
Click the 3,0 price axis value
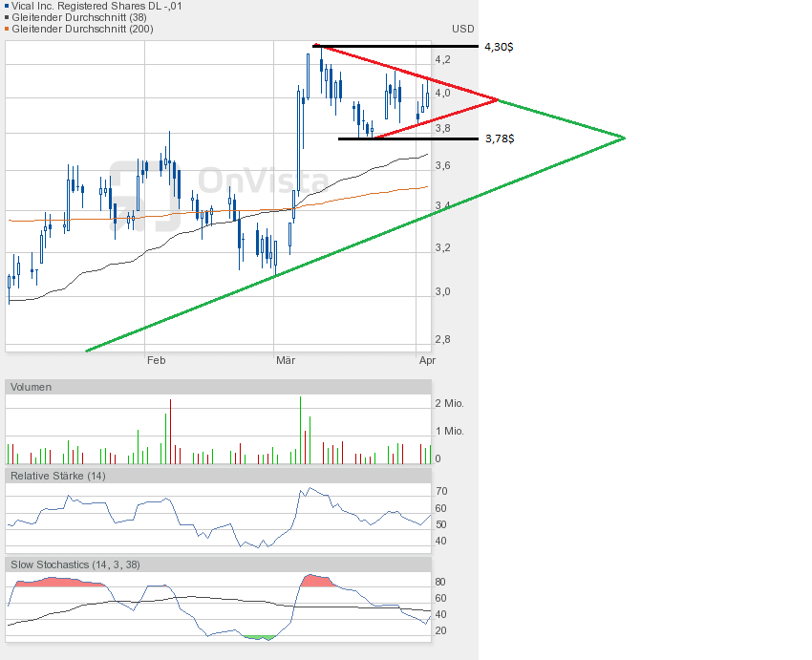442,292
